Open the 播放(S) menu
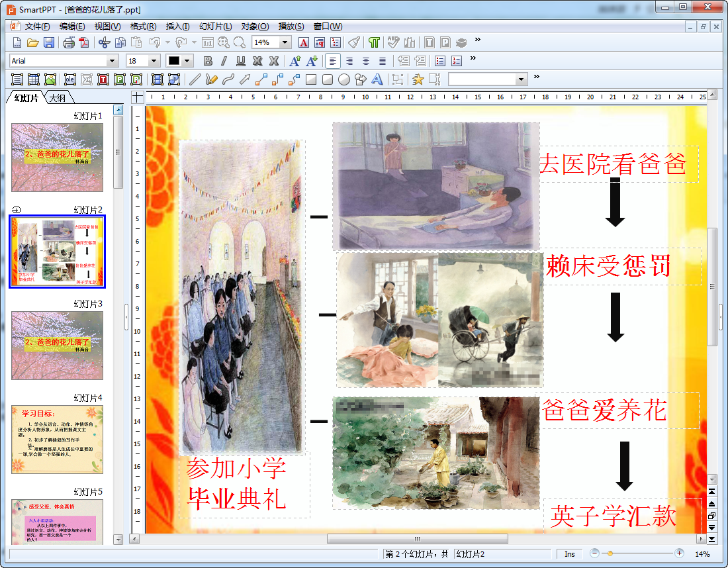 [291, 26]
